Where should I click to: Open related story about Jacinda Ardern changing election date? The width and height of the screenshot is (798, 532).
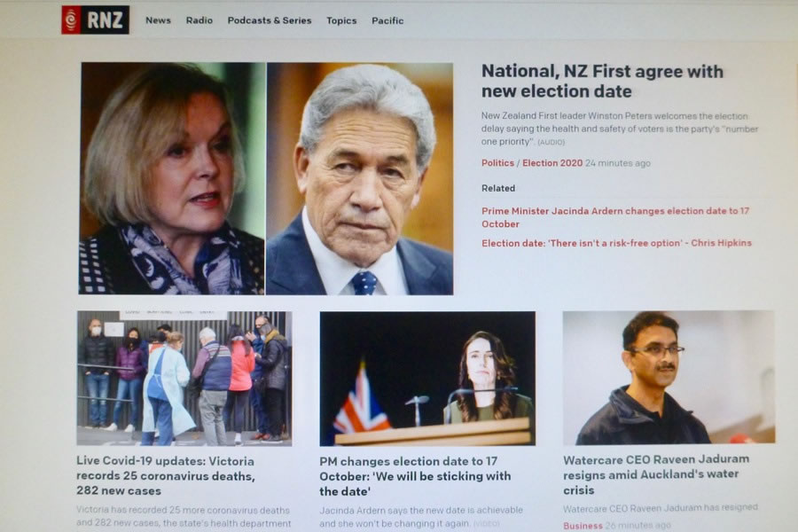coord(615,217)
